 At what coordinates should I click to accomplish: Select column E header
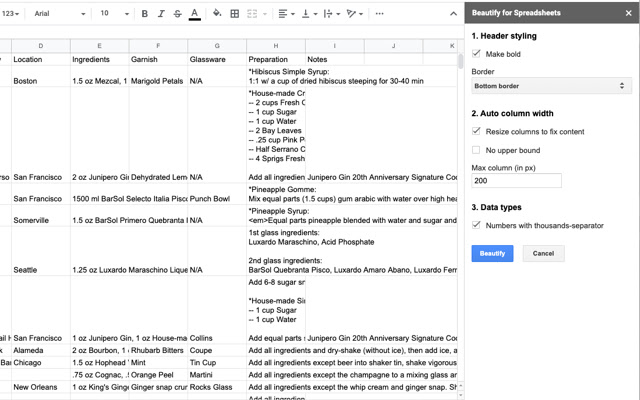click(100, 46)
